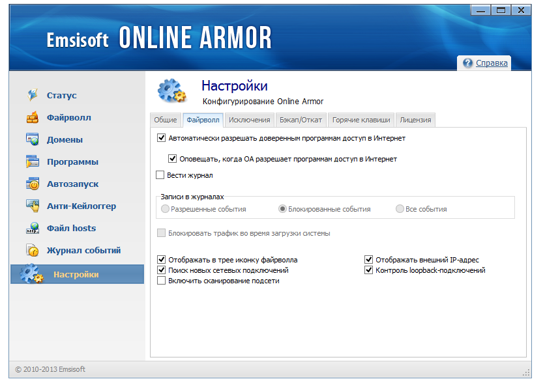This screenshot has width=545, height=392.
Task: Select Блокированные события radio button
Action: click(282, 208)
